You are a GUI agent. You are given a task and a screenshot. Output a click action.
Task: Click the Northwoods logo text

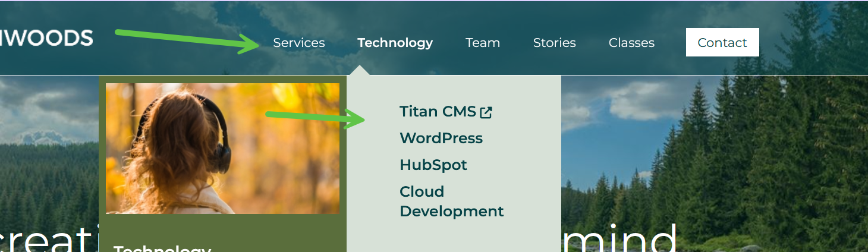pyautogui.click(x=46, y=38)
